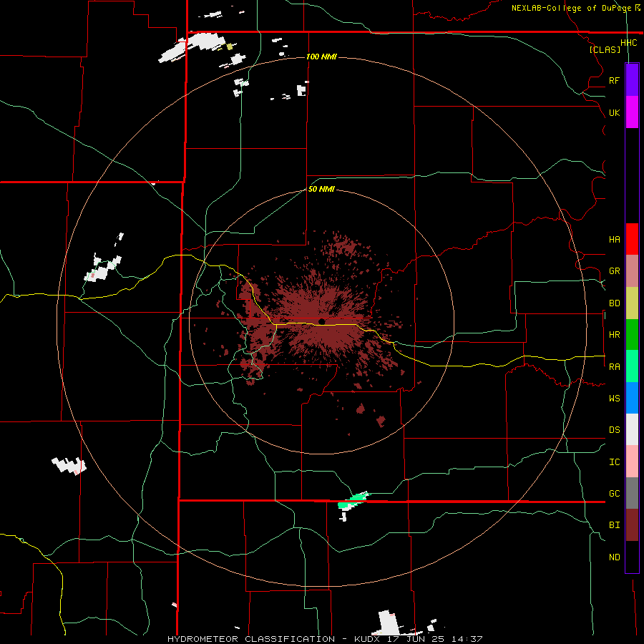This screenshot has height=644, width=644.
Task: Click the RA legend label
Action: [x=615, y=367]
